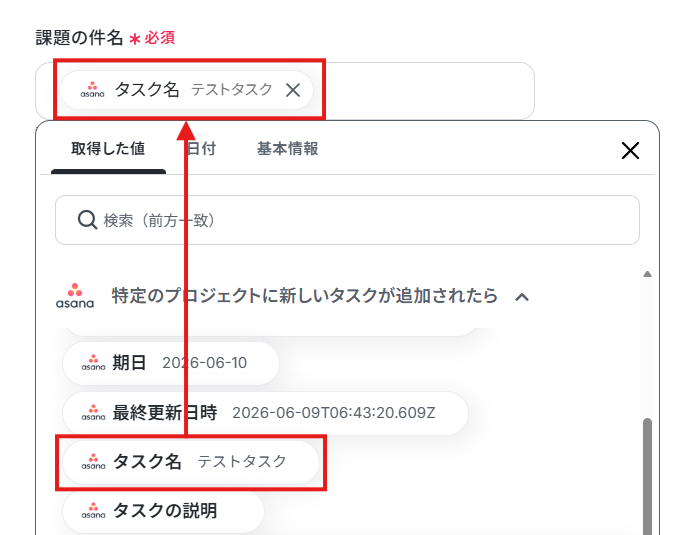This screenshot has width=694, height=535.
Task: Collapse the 特定のプロジェクト section chevron
Action: (522, 297)
